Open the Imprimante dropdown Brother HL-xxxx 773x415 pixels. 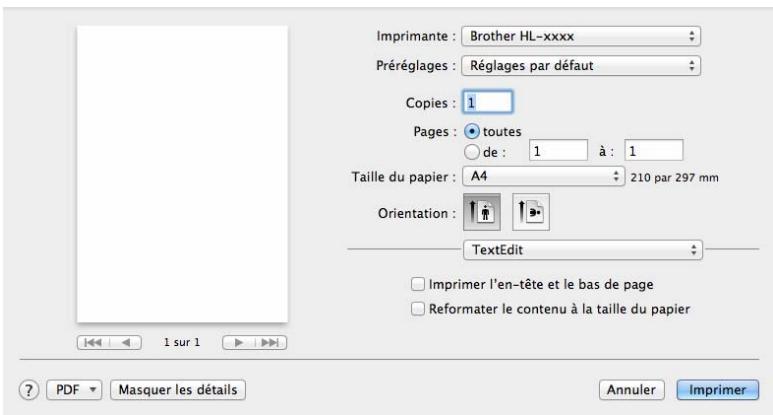(581, 36)
